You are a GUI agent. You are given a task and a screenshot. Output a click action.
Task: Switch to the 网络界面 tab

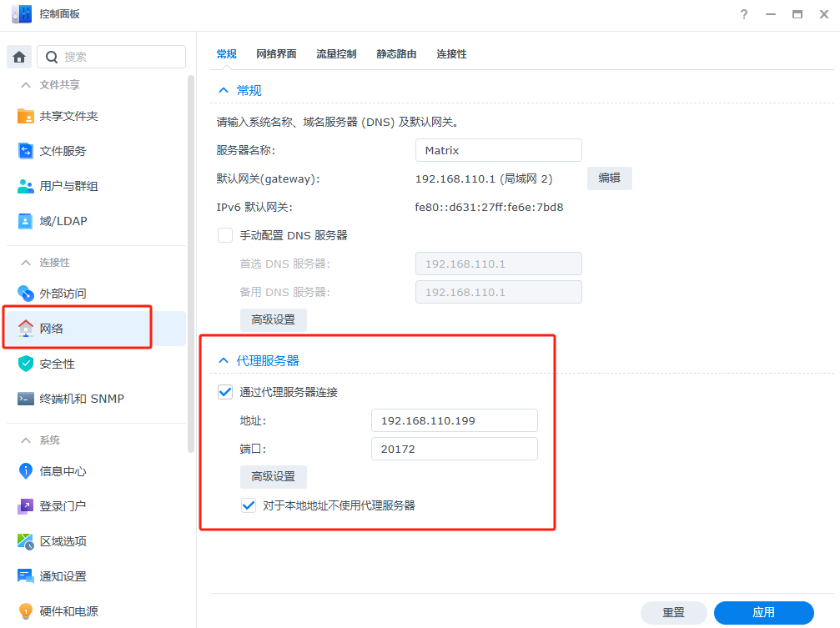[276, 54]
